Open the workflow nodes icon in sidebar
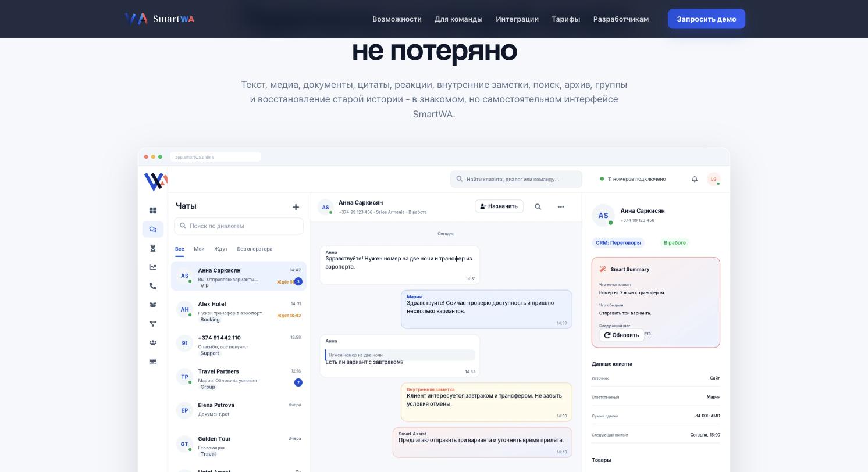Screen dimensions: 868x472 point(153,324)
